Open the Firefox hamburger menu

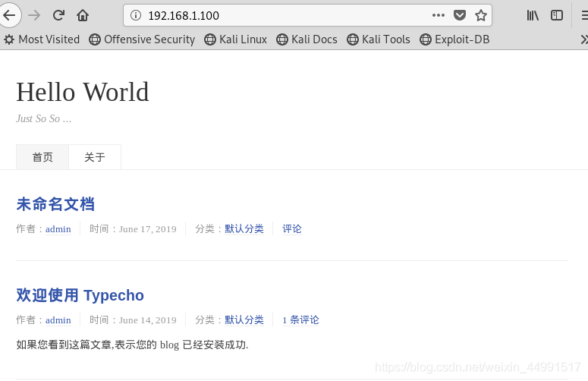click(584, 15)
